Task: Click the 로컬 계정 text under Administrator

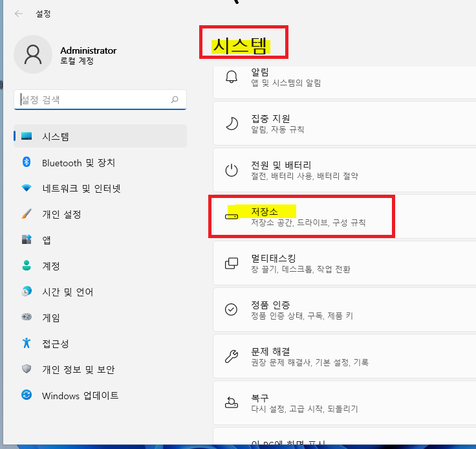Action: [77, 61]
